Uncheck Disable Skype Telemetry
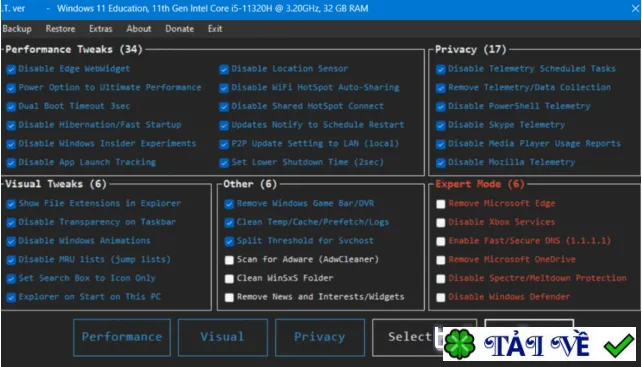Viewport: 642px width, 367px height. click(x=441, y=125)
